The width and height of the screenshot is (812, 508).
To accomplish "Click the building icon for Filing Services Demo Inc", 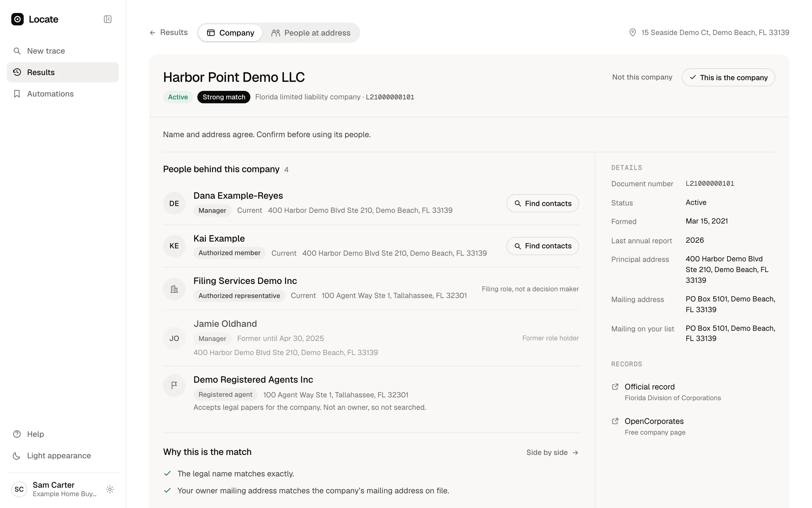I will pos(174,289).
